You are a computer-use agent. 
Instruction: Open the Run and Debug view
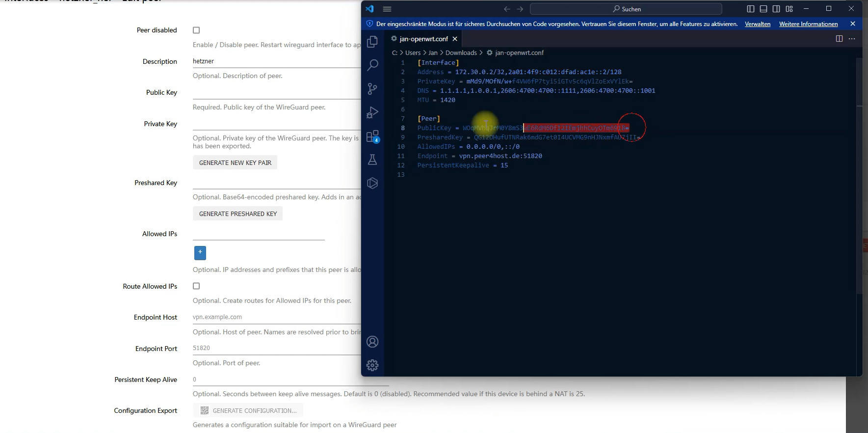pos(372,112)
